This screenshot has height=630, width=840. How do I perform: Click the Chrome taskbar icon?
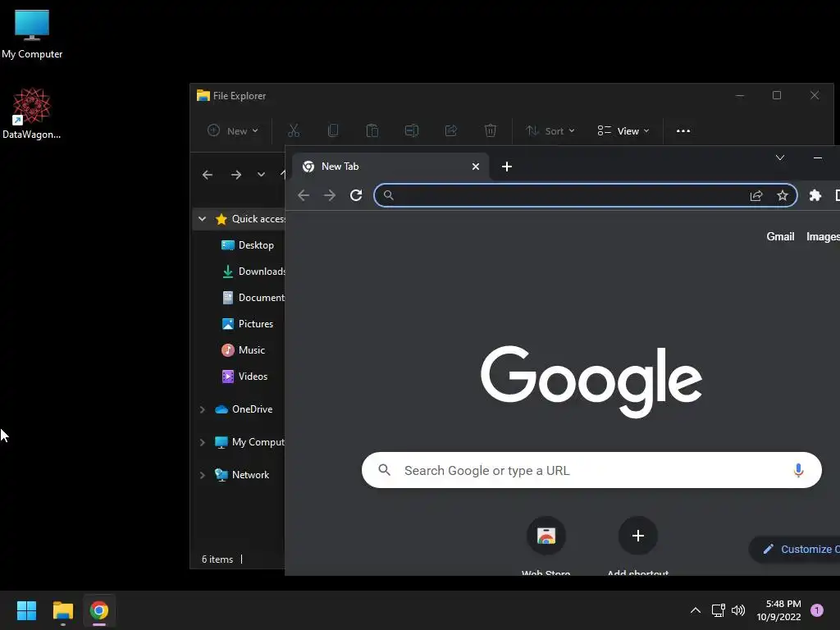pos(99,610)
